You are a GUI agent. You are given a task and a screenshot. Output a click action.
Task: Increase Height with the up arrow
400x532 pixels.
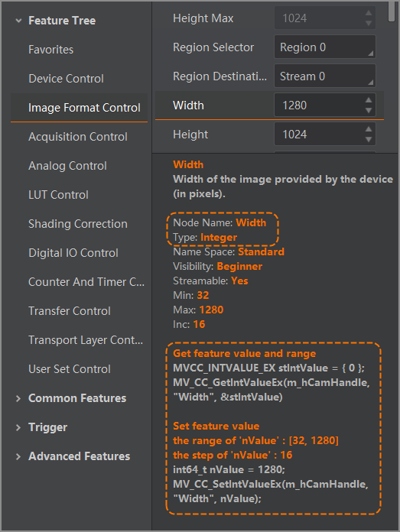click(369, 129)
